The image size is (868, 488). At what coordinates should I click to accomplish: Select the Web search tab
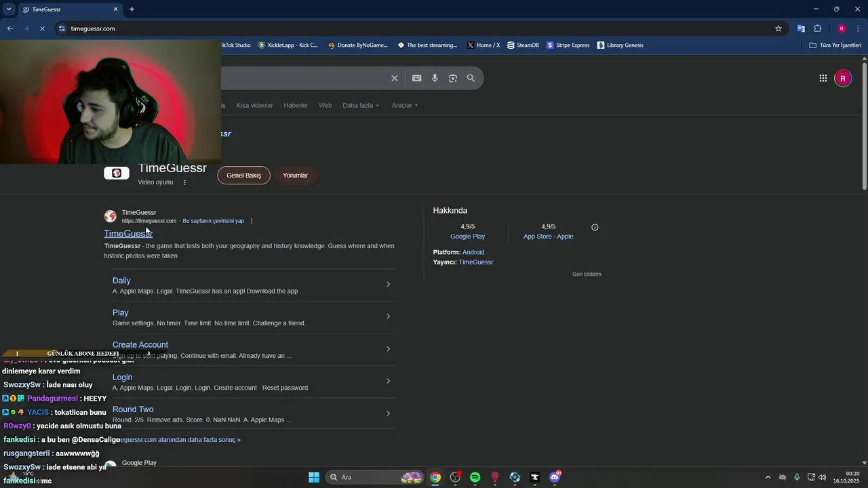(325, 105)
